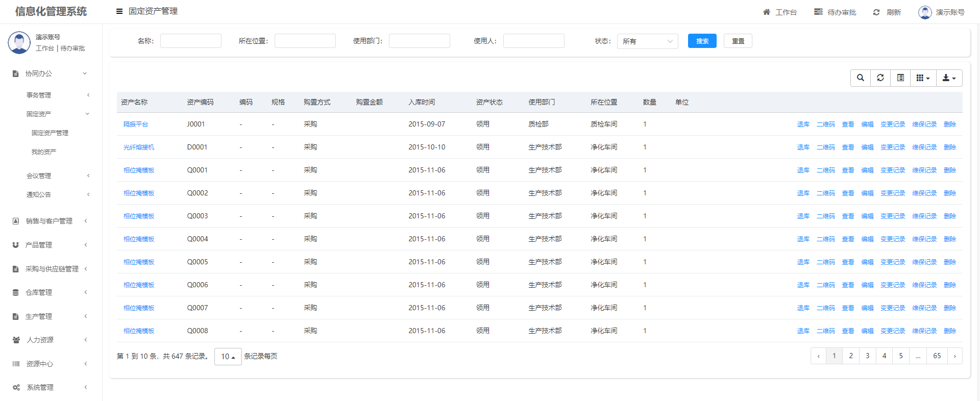Screen dimensions: 980x401
Task: Open 待办审批 in the top bar
Action: coord(835,12)
